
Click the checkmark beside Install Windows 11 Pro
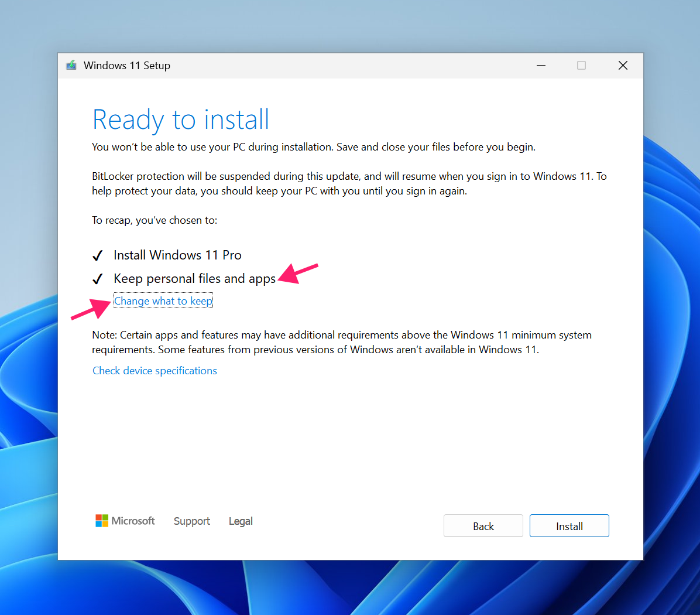tap(97, 255)
